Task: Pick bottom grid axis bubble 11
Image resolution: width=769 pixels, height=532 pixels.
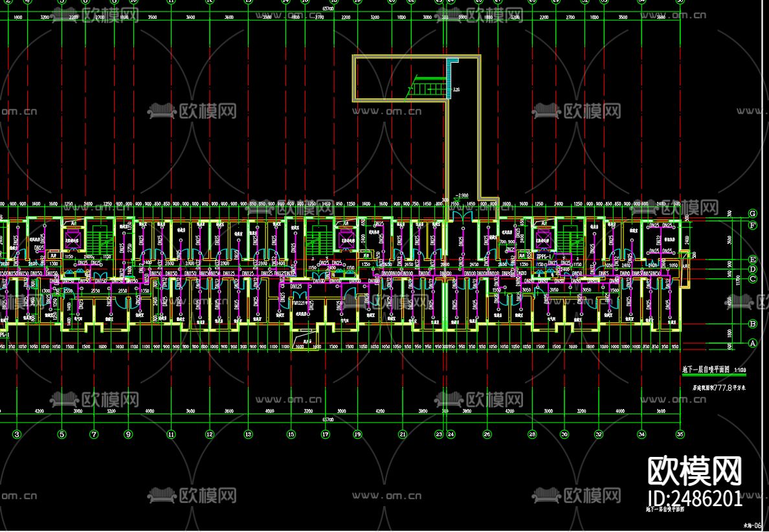Action: pos(171,434)
